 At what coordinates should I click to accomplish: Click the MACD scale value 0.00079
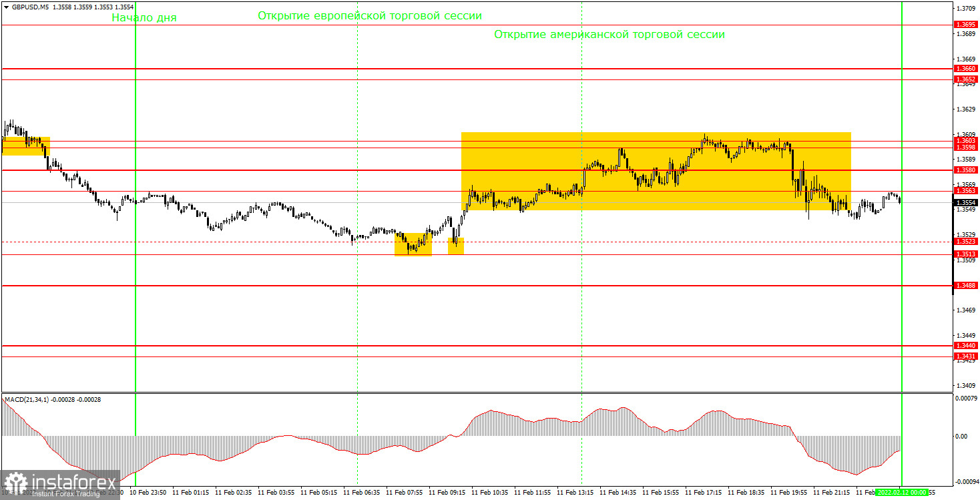[968, 398]
